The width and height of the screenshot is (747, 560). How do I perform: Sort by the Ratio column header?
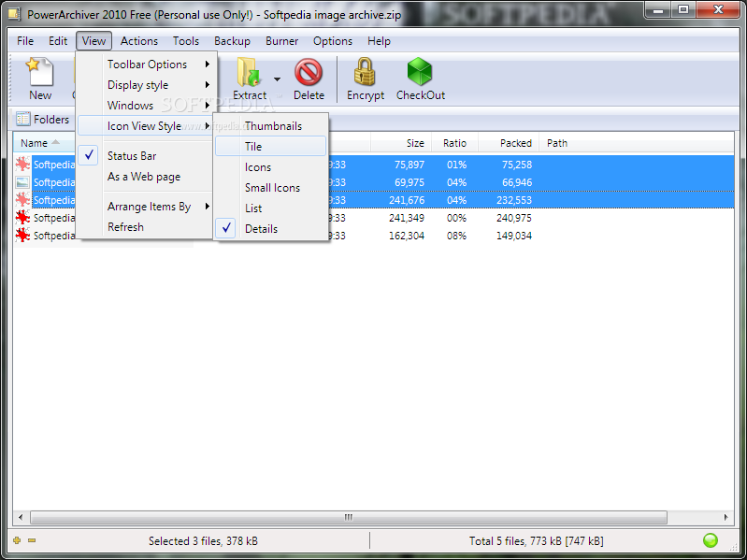click(454, 143)
